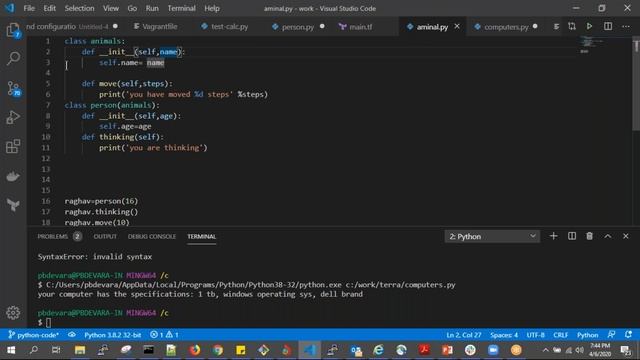The height and width of the screenshot is (360, 640).
Task: Open the Selection menu
Action: (x=79, y=8)
